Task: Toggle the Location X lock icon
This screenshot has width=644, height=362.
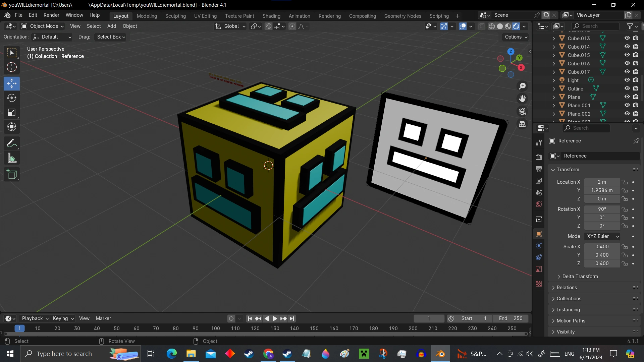Action: coord(625,182)
